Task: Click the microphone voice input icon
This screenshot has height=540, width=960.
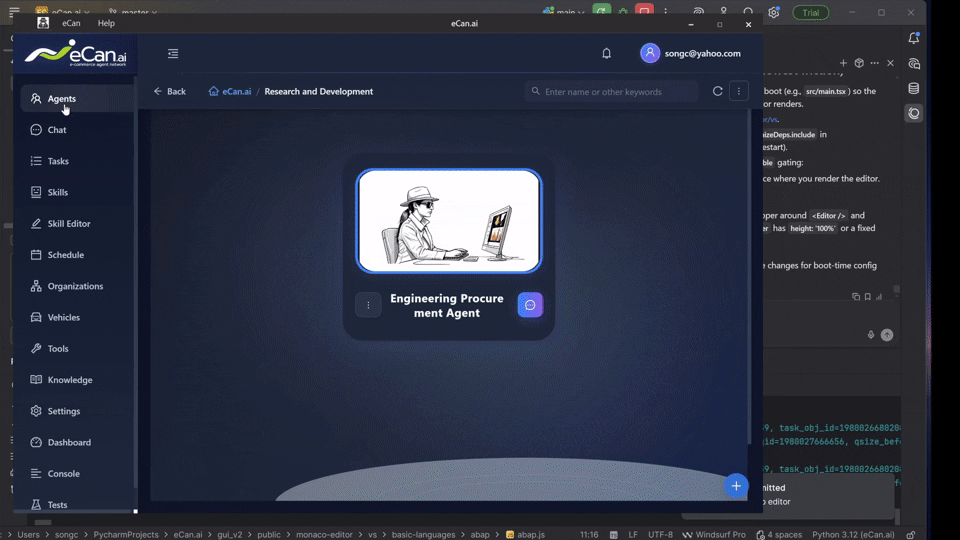Action: click(x=871, y=335)
